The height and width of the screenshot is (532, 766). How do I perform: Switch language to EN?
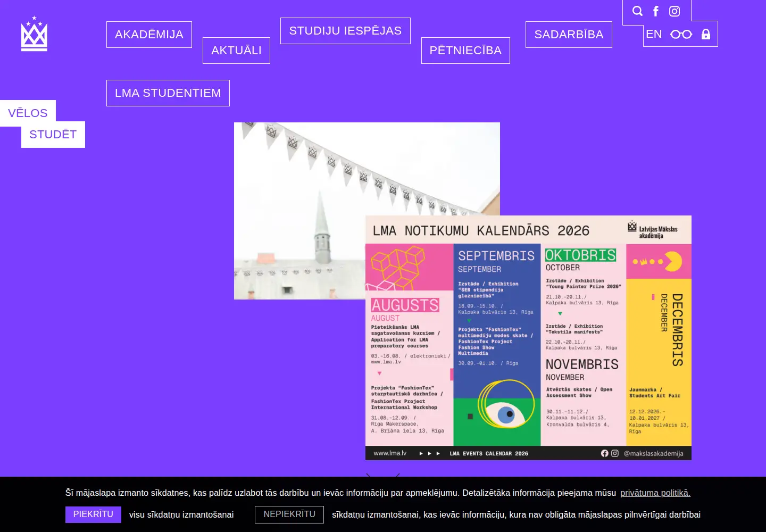(x=654, y=34)
